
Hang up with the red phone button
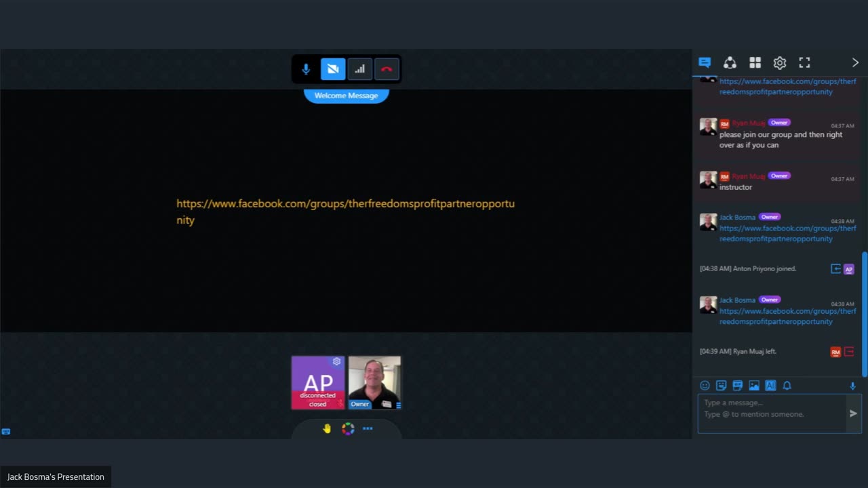click(x=387, y=69)
